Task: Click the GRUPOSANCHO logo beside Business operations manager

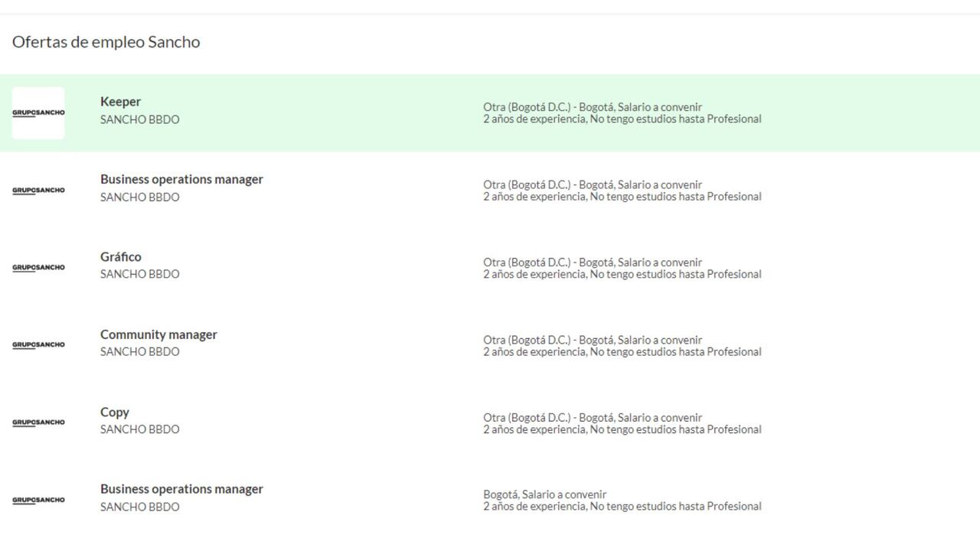Action: [x=38, y=191]
